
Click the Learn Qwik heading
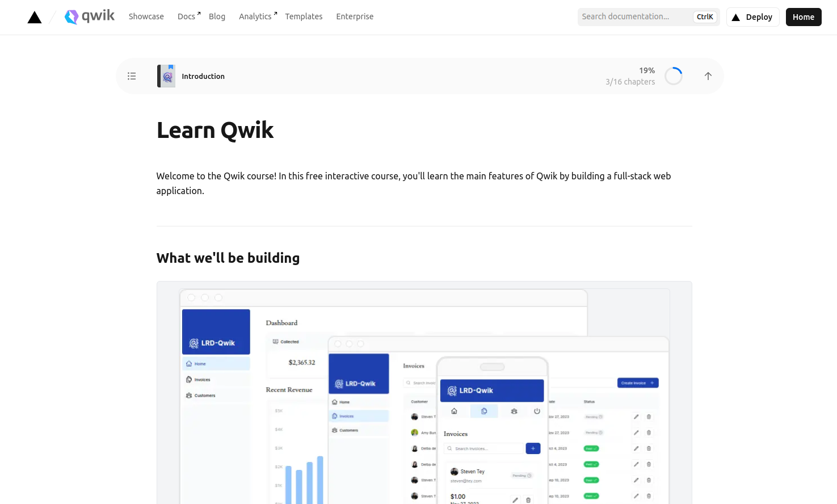(215, 130)
